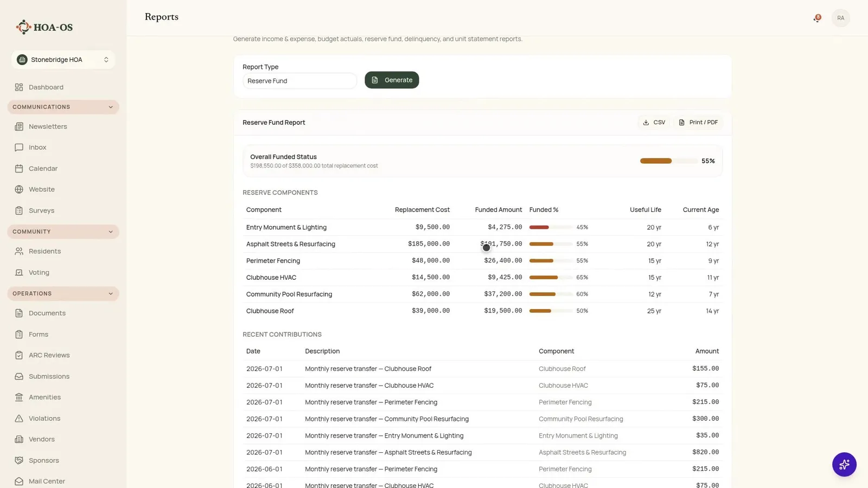868x488 pixels.
Task: Click Reserve Fund Report heading
Action: click(274, 123)
